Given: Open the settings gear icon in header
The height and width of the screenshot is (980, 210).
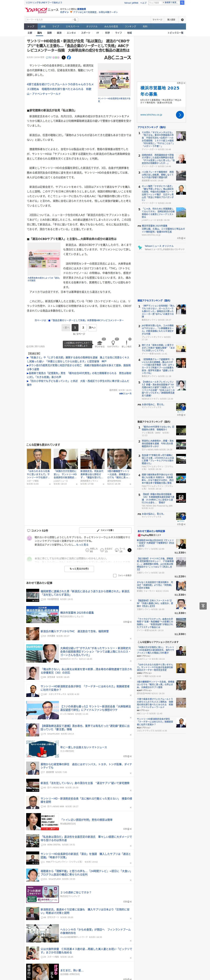Looking at the screenshot, I should pos(182,20).
